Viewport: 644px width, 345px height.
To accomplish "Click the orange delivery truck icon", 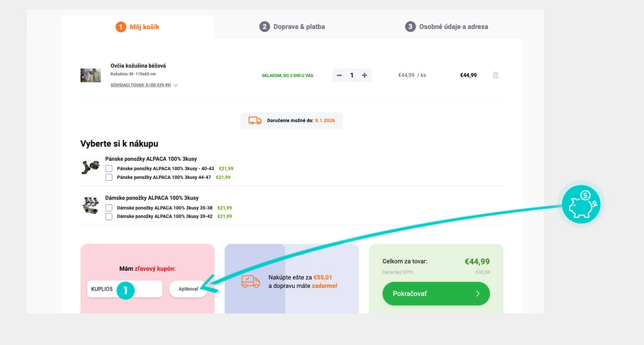I will 255,120.
